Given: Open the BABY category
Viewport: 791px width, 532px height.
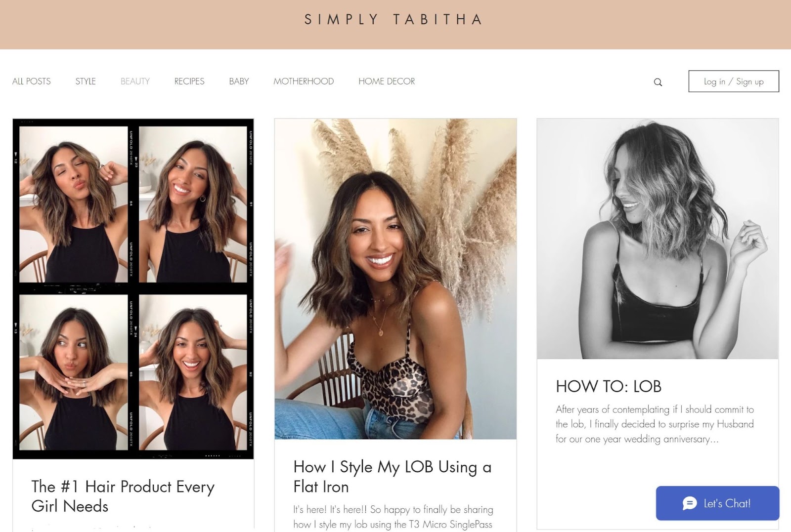Looking at the screenshot, I should click(x=239, y=82).
